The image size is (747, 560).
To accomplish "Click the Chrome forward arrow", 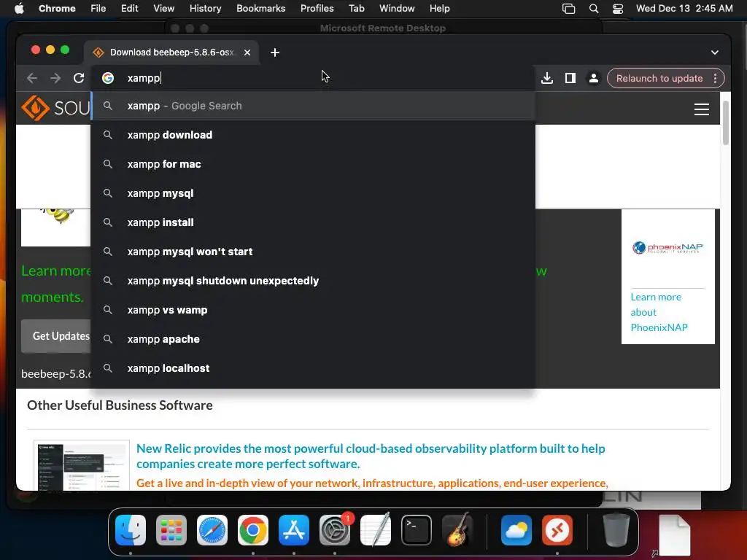I will tap(55, 78).
